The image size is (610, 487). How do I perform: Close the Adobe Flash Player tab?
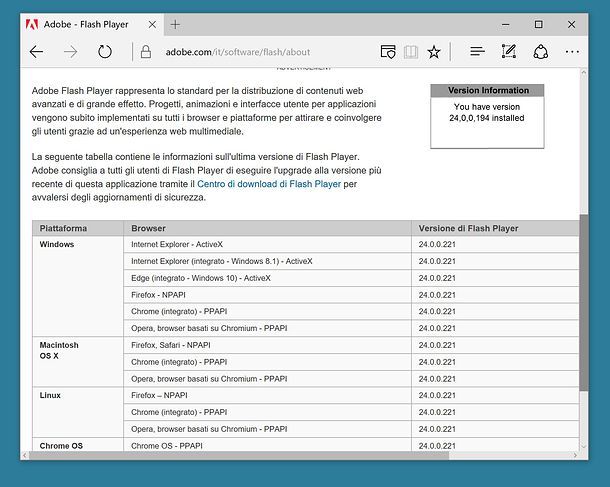152,25
